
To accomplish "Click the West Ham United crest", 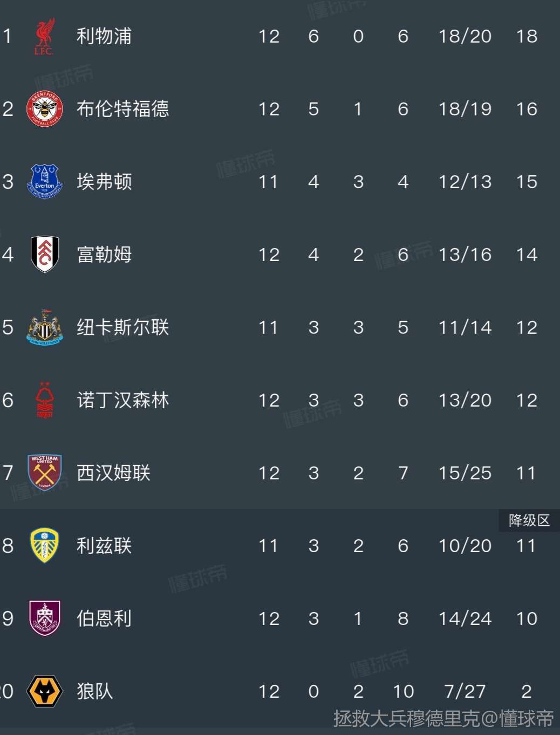I will pos(44,473).
